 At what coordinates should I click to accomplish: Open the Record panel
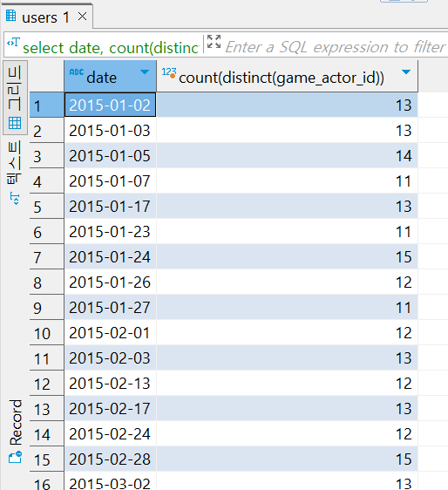pos(15,432)
